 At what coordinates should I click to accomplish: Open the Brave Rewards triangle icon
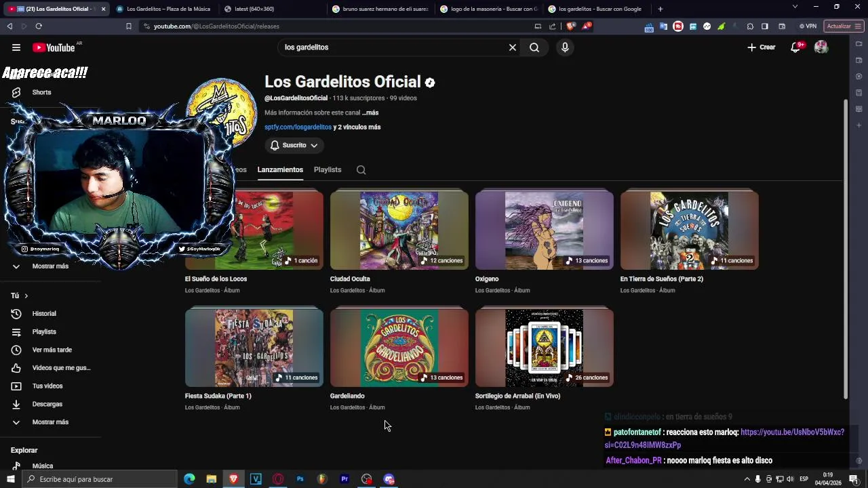coord(587,26)
